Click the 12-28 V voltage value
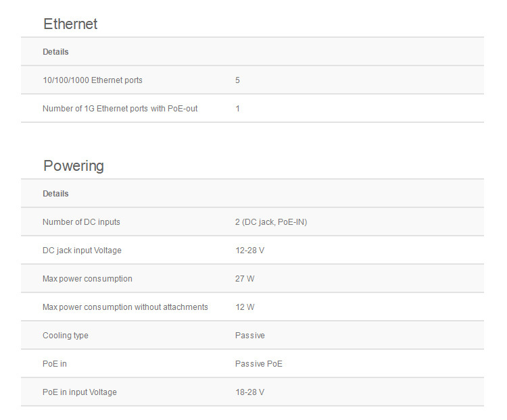This screenshot has width=507, height=420. [x=249, y=251]
